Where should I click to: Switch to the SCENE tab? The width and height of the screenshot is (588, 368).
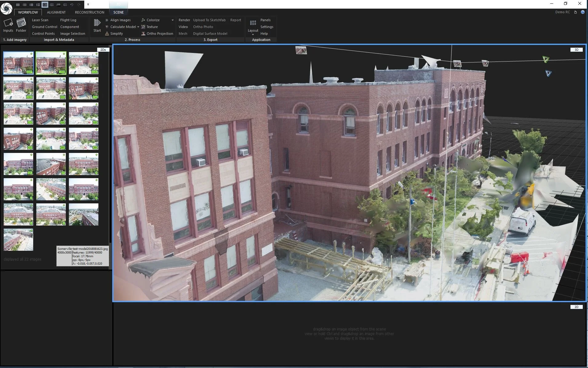point(118,12)
